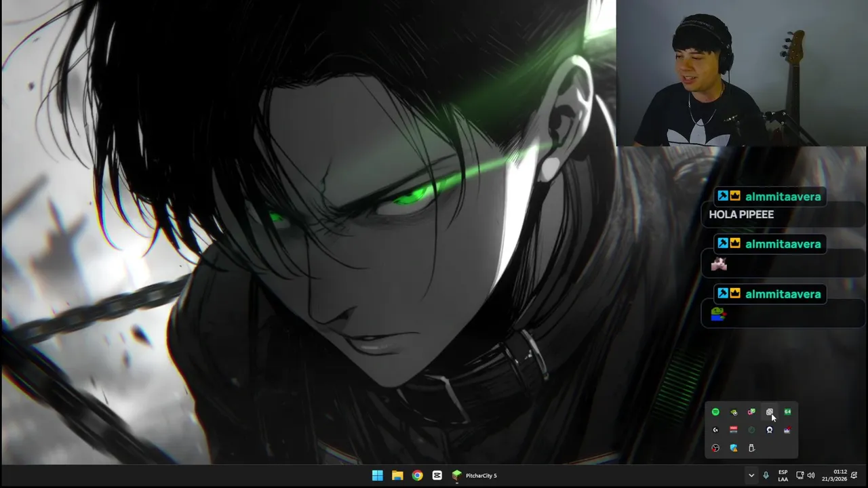Click the first almmitaavera username in chat
Viewport: 868px width, 488px height.
click(783, 197)
